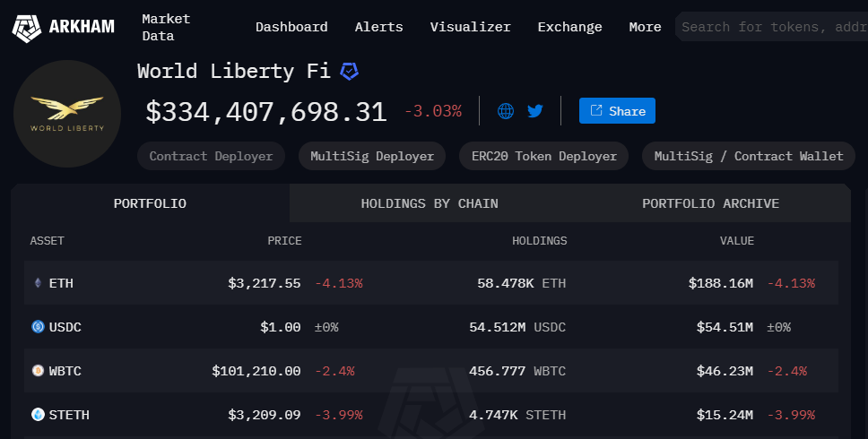868x439 pixels.
Task: Select the ERC20 Token Deployer tag
Action: [544, 156]
